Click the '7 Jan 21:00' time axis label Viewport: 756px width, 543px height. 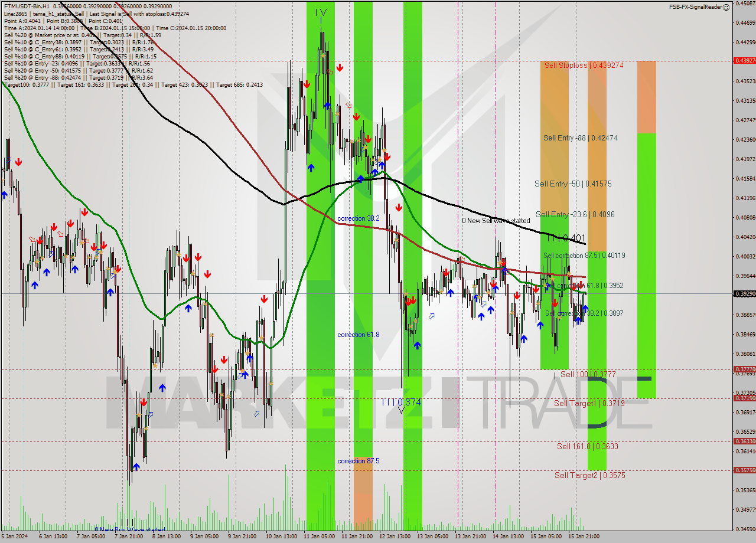(129, 537)
